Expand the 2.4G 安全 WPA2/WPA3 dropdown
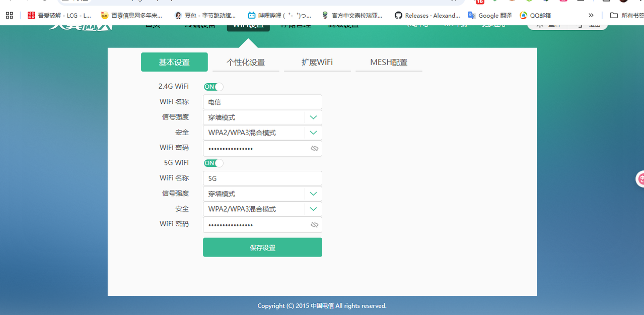This screenshot has width=644, height=315. [x=313, y=133]
